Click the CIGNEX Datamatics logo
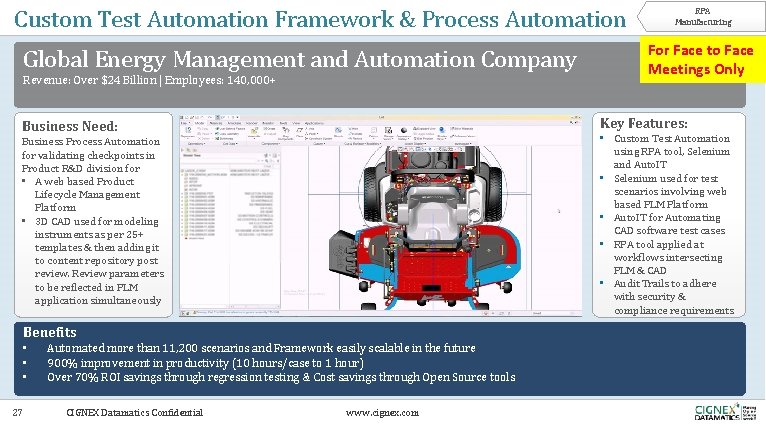The width and height of the screenshot is (766, 425). pos(725,412)
